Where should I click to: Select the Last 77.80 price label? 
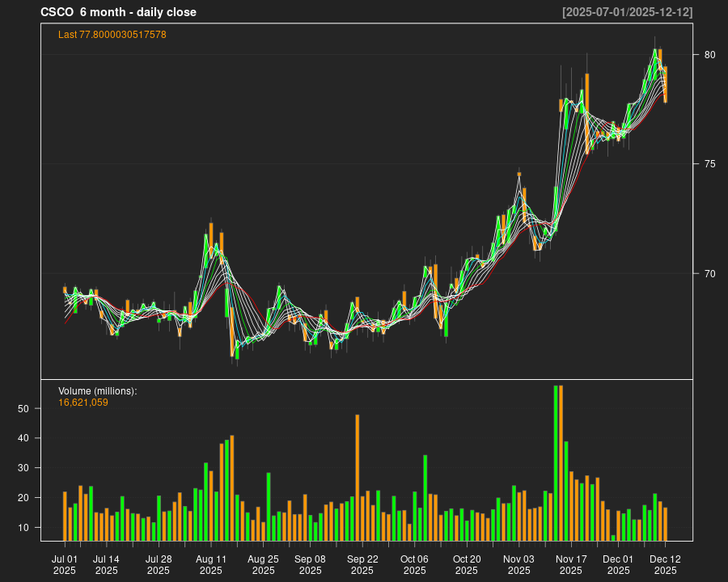point(112,35)
